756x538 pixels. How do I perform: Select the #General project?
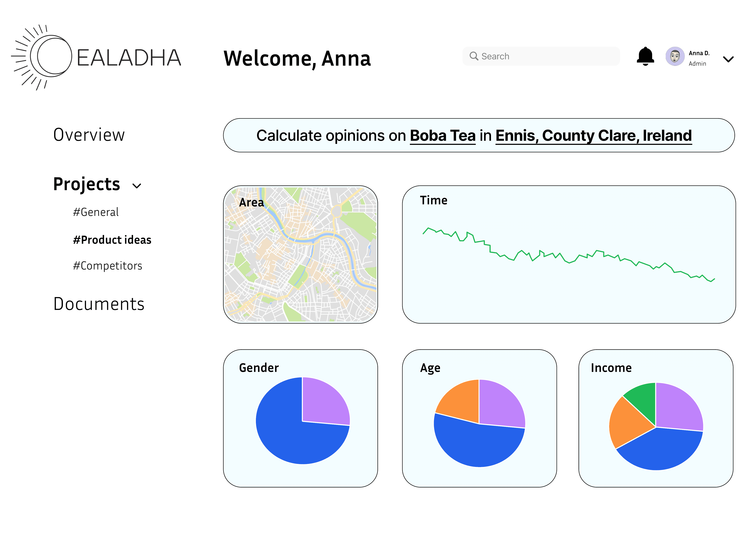click(96, 212)
